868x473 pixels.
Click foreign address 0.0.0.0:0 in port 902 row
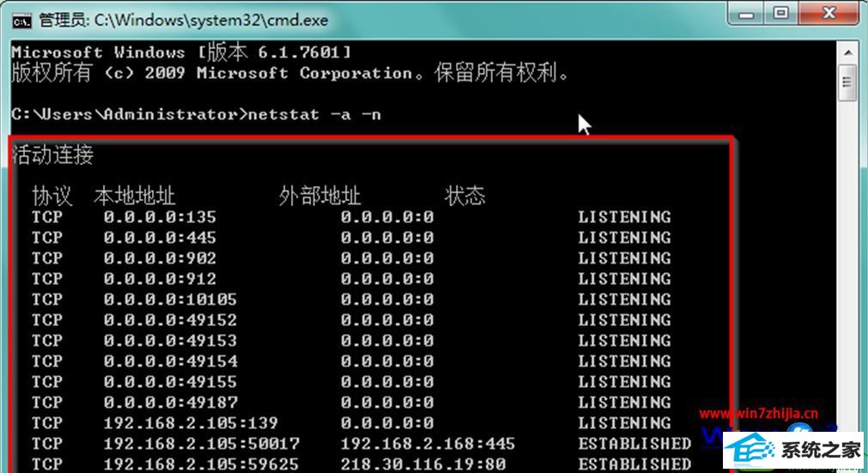click(x=387, y=258)
